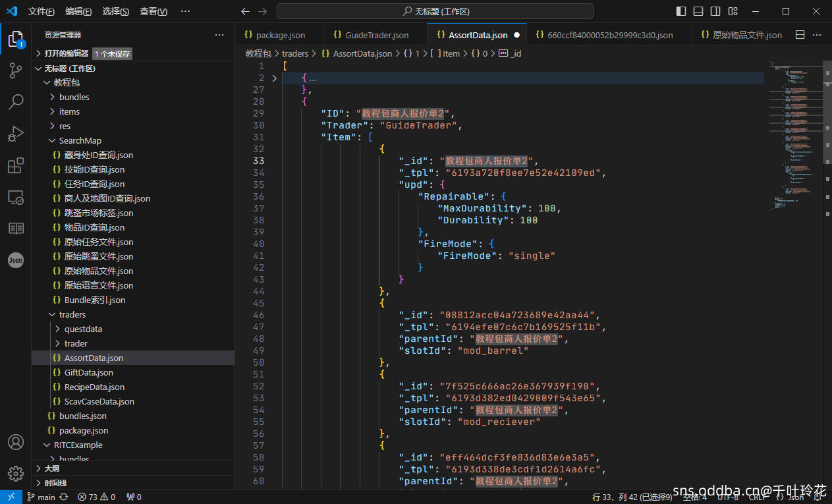
Task: Open ScavCaseData.json in the explorer
Action: click(133, 401)
